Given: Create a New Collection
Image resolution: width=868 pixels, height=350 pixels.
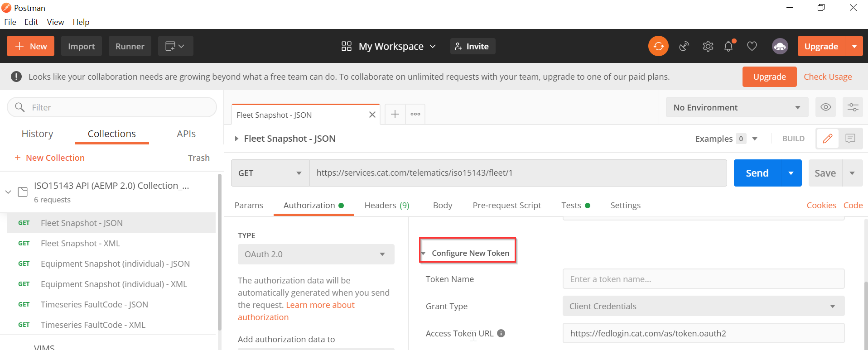Looking at the screenshot, I should click(50, 158).
